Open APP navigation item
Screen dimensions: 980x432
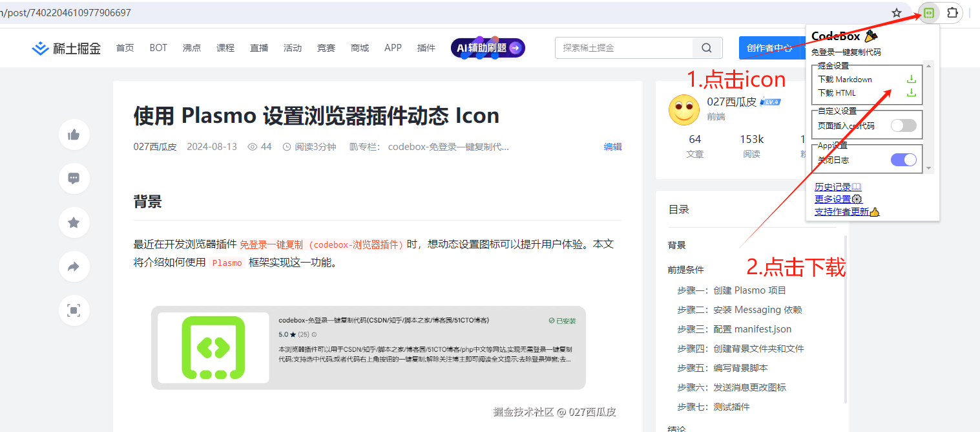coord(393,48)
